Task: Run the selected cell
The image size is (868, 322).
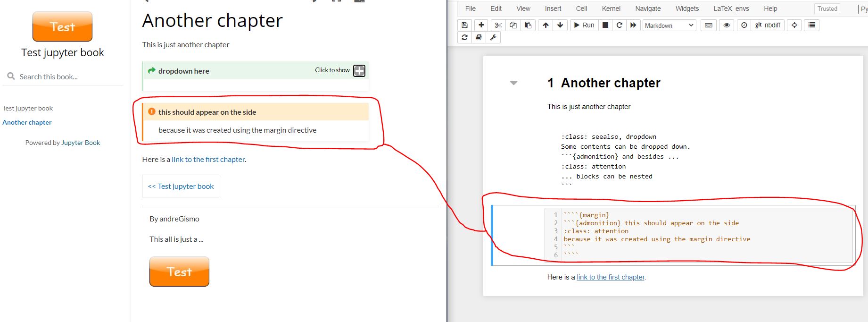Action: [584, 25]
